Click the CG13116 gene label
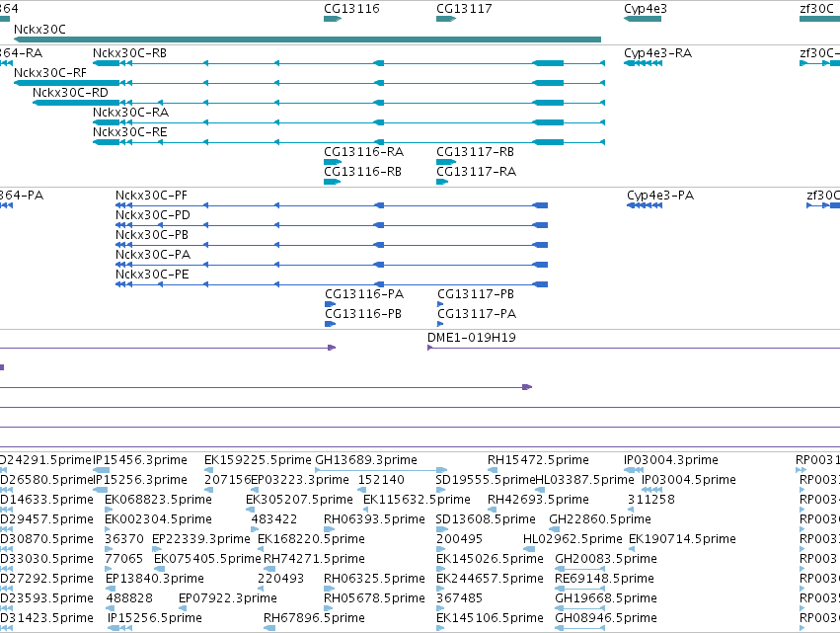840x633 pixels. [351, 9]
